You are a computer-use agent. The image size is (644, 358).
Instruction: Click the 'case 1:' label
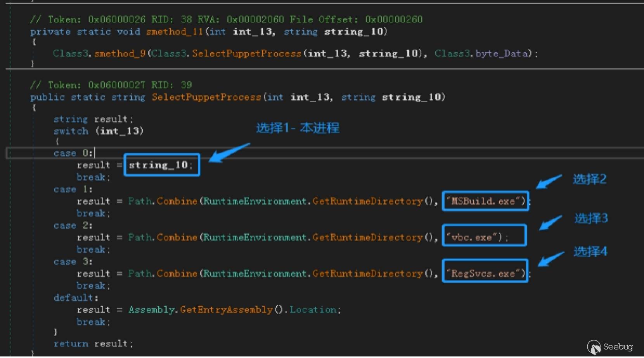(x=73, y=189)
